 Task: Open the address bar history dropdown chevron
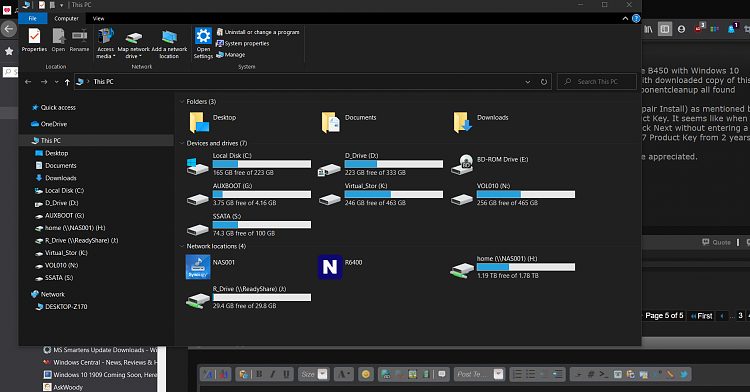tap(528, 82)
